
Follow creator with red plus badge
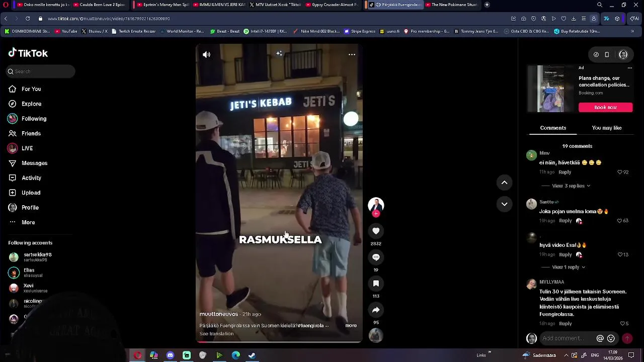376,214
